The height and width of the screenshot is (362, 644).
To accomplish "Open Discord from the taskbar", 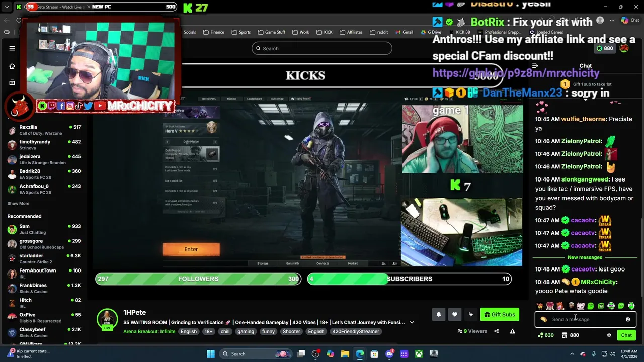I will tap(389, 354).
